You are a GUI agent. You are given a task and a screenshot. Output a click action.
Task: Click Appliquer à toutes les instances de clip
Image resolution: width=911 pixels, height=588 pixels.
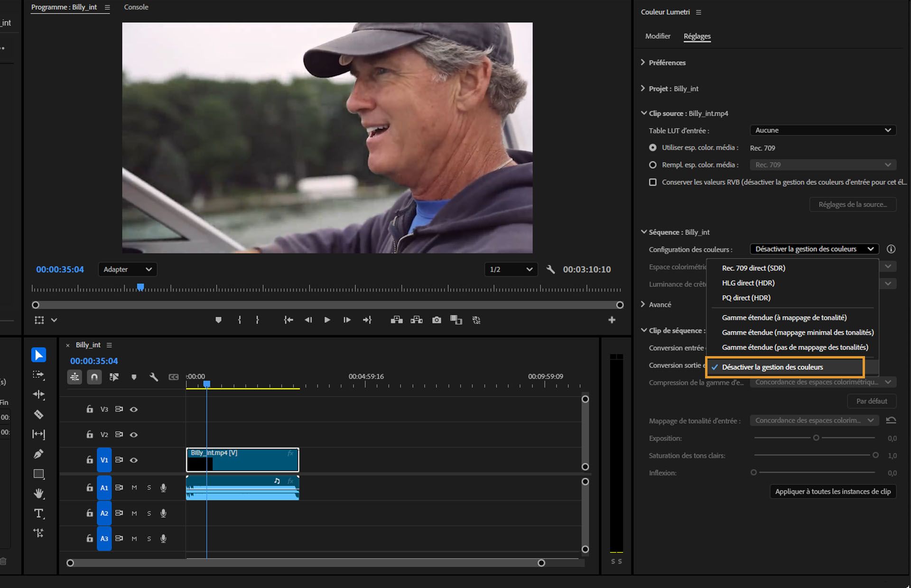(x=833, y=491)
